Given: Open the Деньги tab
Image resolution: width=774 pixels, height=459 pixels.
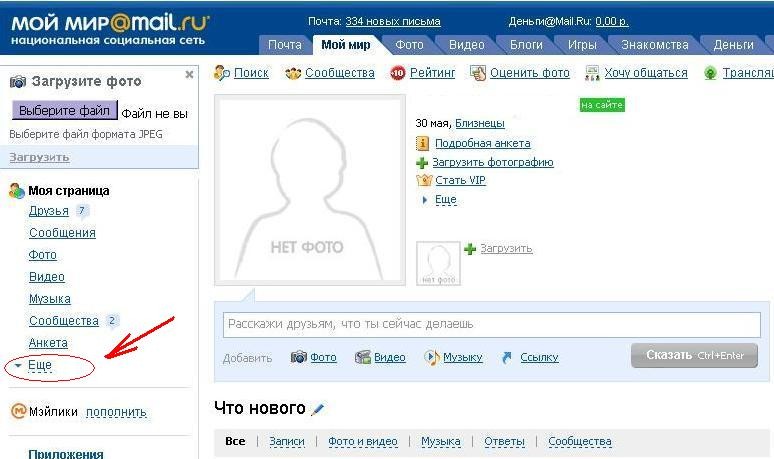Looking at the screenshot, I should pyautogui.click(x=734, y=45).
